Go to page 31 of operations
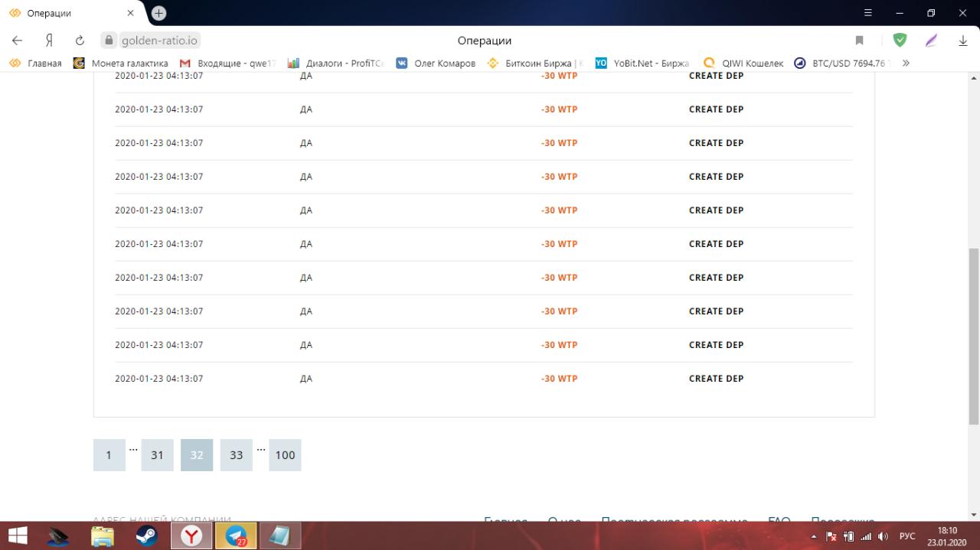Image resolution: width=980 pixels, height=550 pixels. (157, 455)
